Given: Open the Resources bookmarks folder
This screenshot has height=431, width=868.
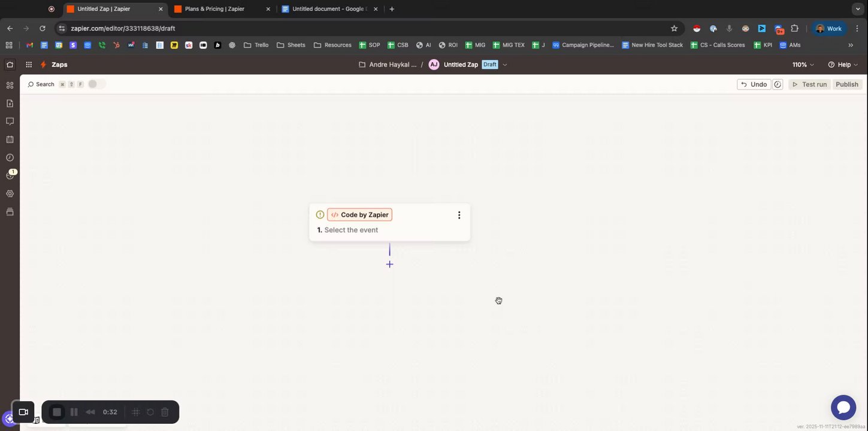Looking at the screenshot, I should pyautogui.click(x=332, y=45).
